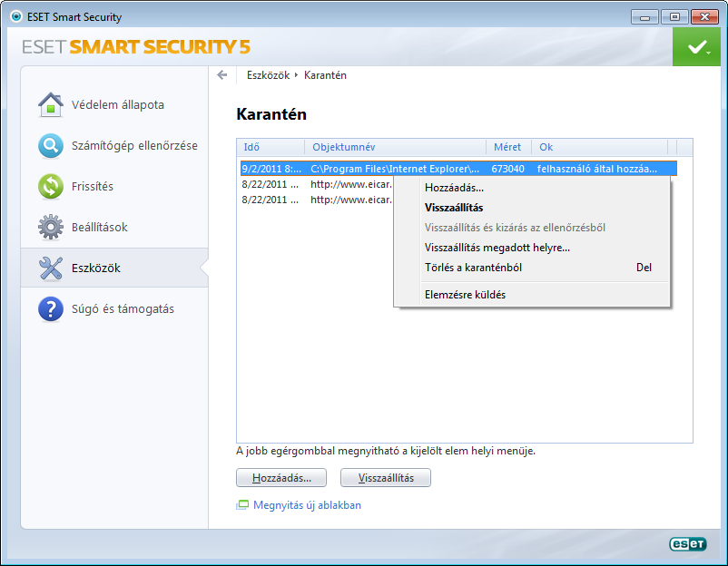This screenshot has width=728, height=566.
Task: Click Karantén in the breadcrumb
Action: [x=325, y=75]
